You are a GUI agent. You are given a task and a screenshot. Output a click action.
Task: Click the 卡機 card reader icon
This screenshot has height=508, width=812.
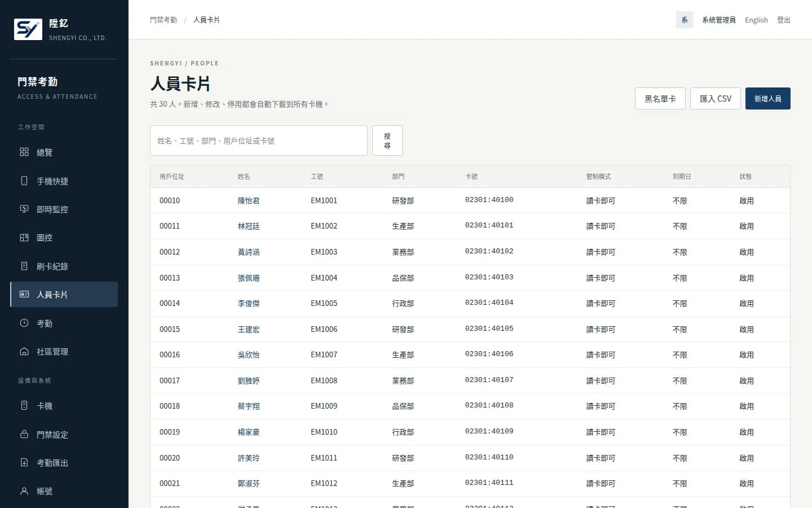24,405
